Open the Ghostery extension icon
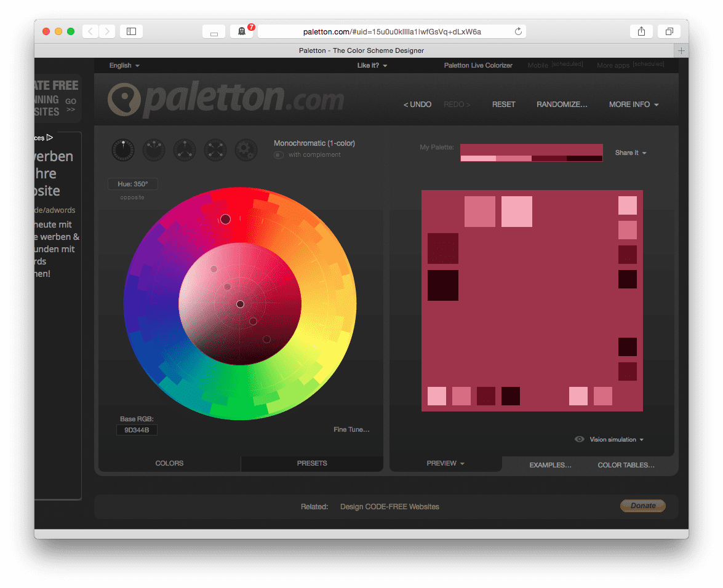 click(x=242, y=31)
